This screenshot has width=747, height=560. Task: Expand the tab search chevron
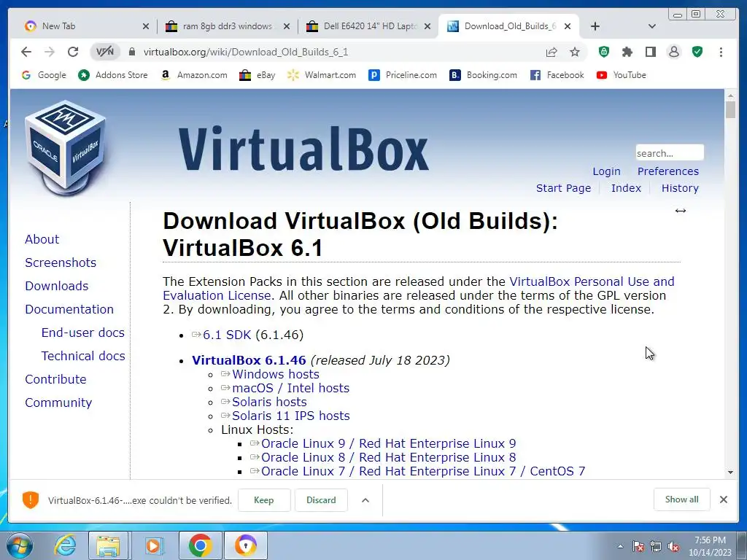click(x=651, y=26)
